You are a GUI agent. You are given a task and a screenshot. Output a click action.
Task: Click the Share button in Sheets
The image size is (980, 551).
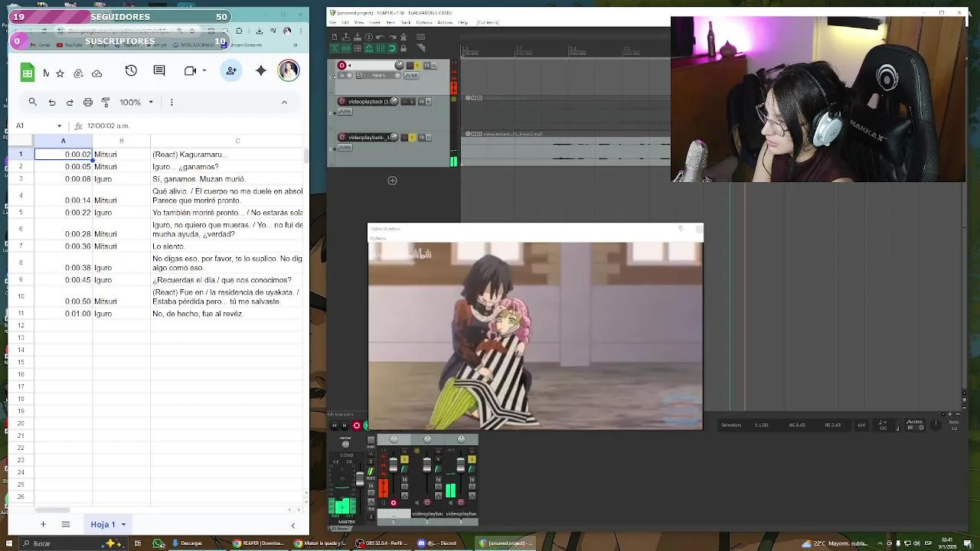pyautogui.click(x=231, y=70)
